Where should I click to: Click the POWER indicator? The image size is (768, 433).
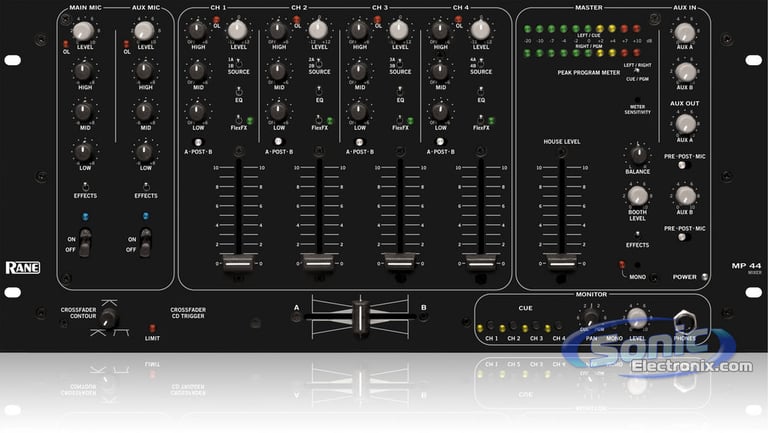coord(705,277)
